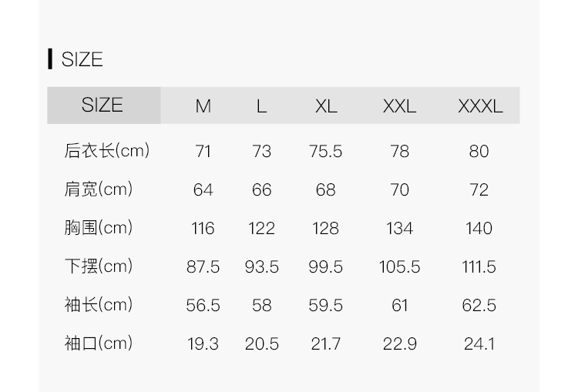
Task: Click the 下摆(cm) row label
Action: point(98,266)
